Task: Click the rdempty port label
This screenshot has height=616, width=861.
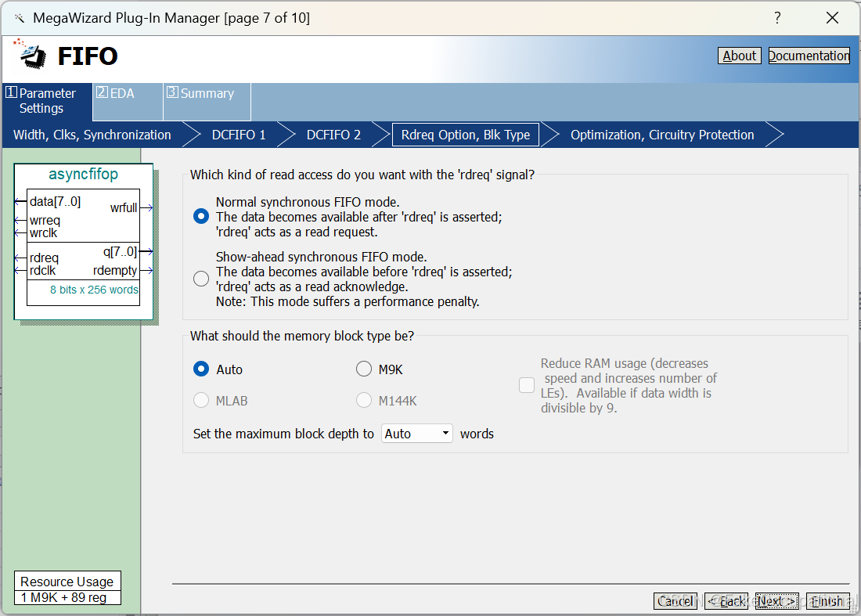Action: coord(115,270)
